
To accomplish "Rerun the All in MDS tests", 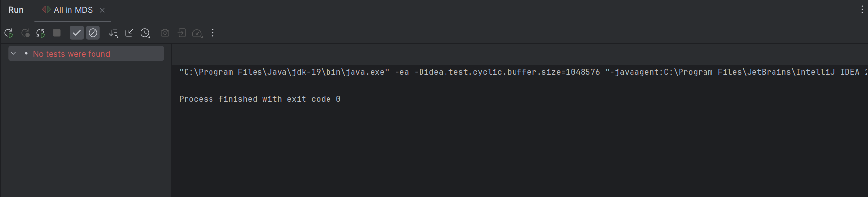I will click(x=9, y=33).
